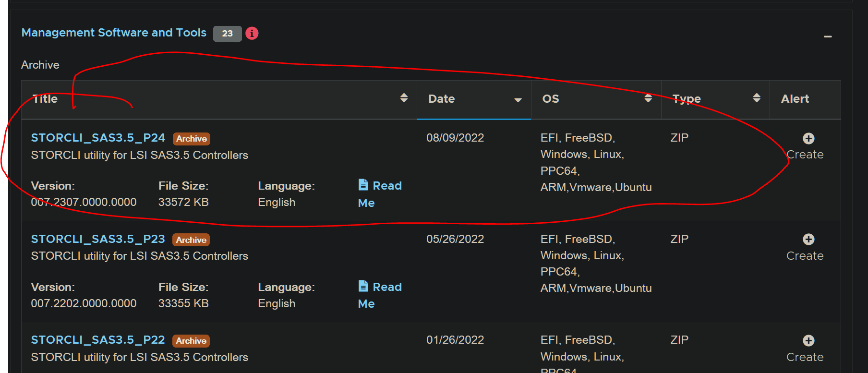Sort table by Type column arrows
The width and height of the screenshot is (868, 373).
757,98
